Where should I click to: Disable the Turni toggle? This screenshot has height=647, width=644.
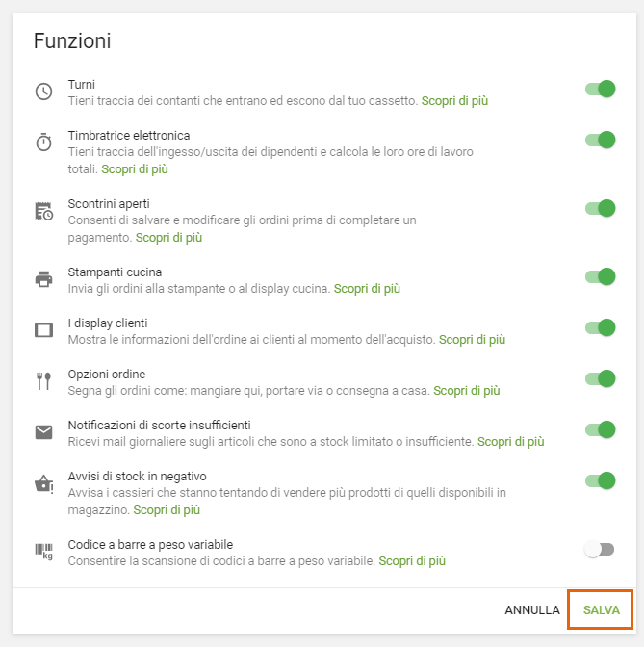tap(600, 89)
